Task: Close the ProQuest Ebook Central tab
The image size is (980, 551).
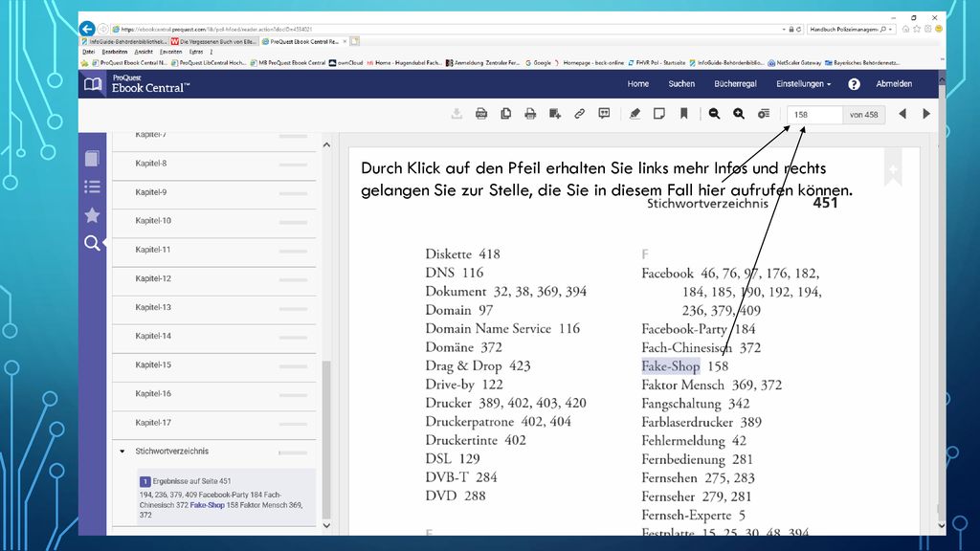Action: [x=345, y=42]
